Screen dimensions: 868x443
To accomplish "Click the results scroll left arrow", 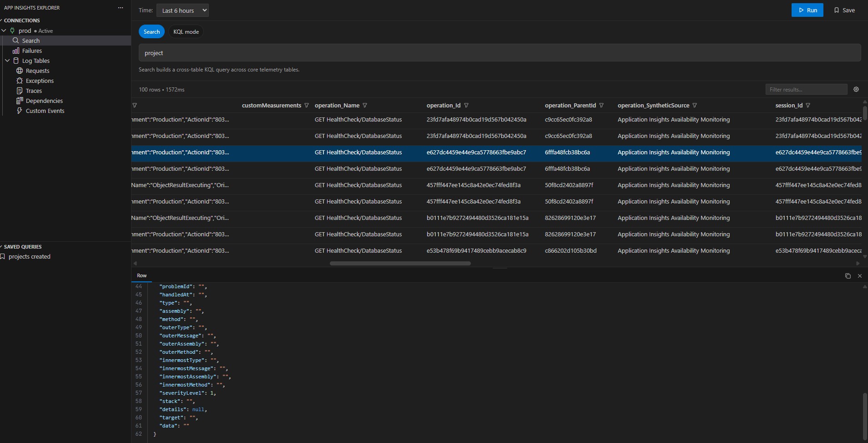I will click(x=135, y=263).
